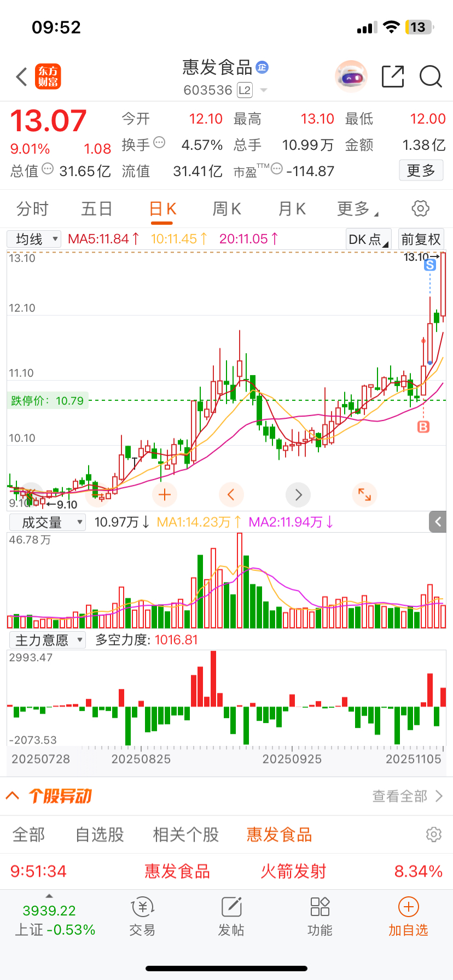Open the 9:51:34 火箭发射 alert row
This screenshot has width=453, height=980.
(x=226, y=871)
